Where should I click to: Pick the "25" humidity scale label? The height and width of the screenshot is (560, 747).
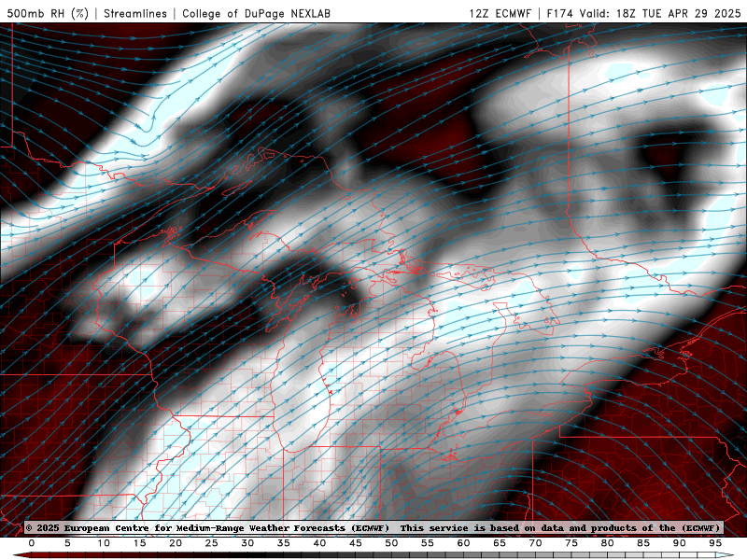pyautogui.click(x=212, y=543)
